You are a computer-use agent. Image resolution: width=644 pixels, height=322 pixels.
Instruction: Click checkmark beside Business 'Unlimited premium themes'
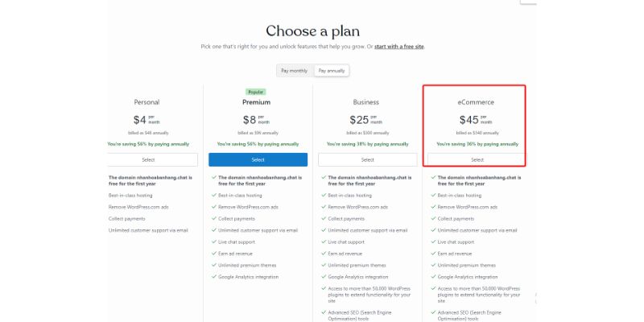point(324,266)
